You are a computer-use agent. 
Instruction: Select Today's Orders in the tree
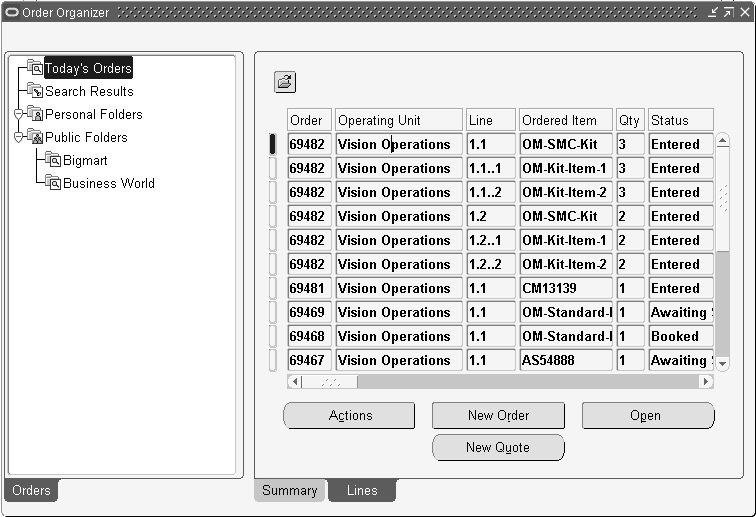pyautogui.click(x=88, y=68)
